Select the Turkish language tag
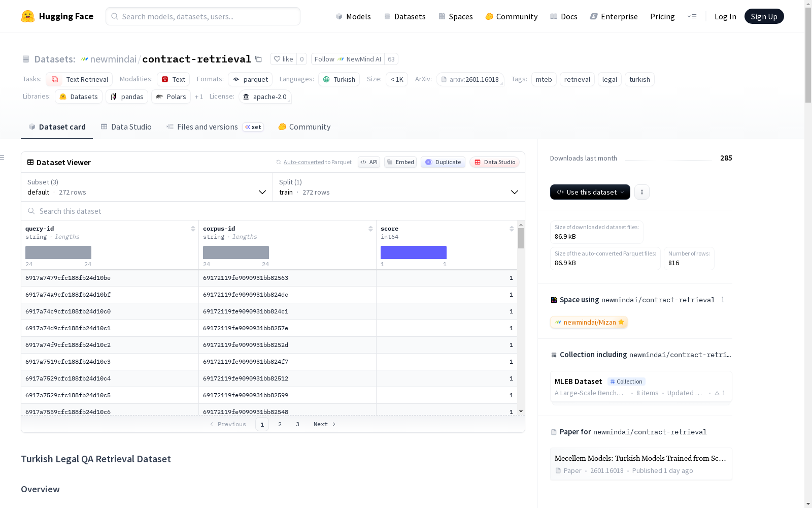 tap(339, 79)
